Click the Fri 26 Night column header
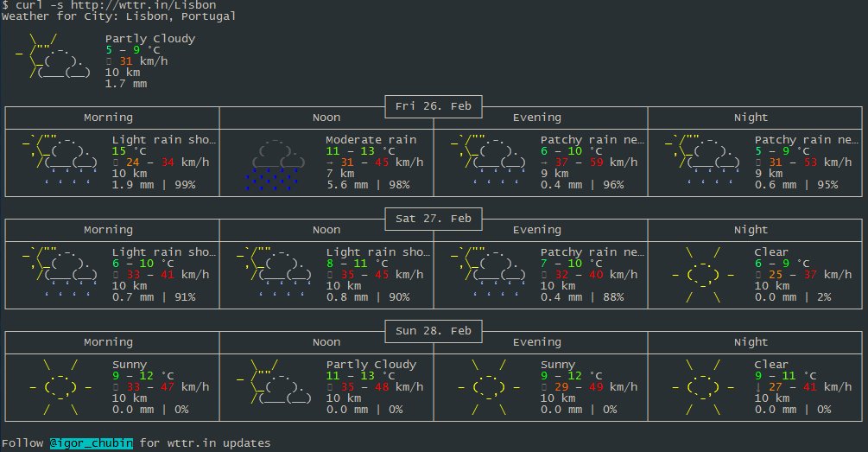Image resolution: width=868 pixels, height=452 pixels. [x=751, y=118]
